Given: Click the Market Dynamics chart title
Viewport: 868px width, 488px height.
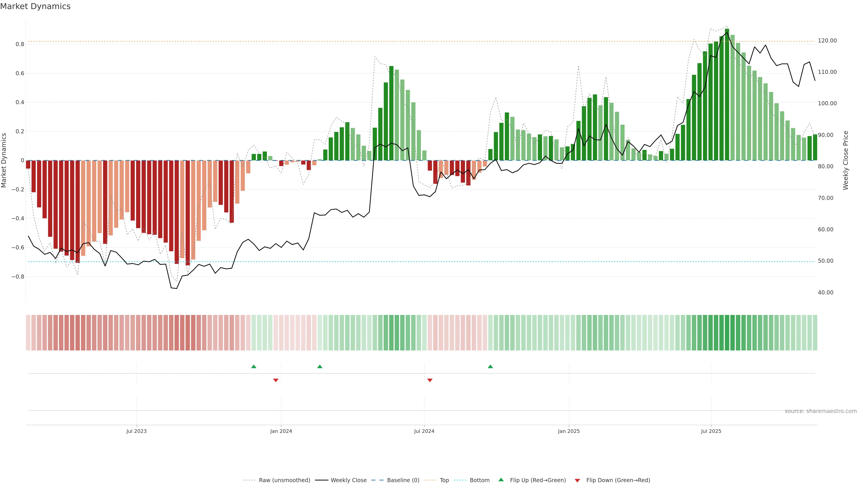Looking at the screenshot, I should click(35, 6).
